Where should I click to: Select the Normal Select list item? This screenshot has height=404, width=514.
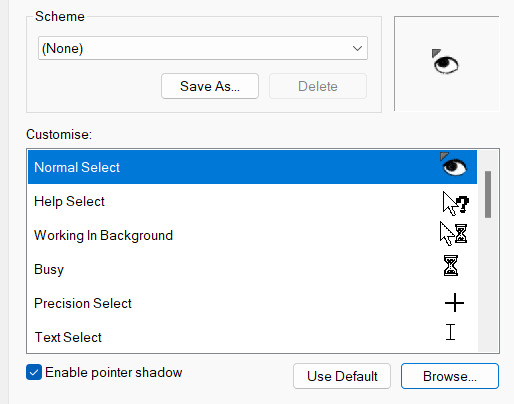tap(252, 167)
